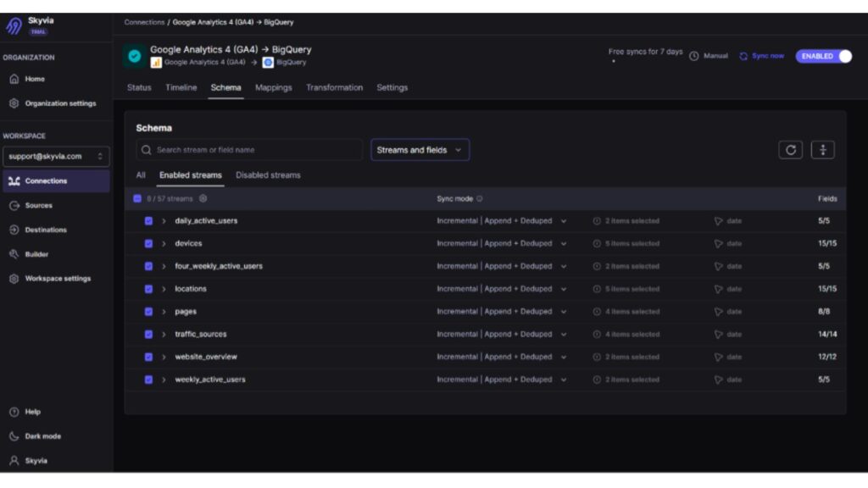Viewport: 868px width, 488px height.
Task: Click the 8/8 fields count for pages
Action: click(824, 312)
